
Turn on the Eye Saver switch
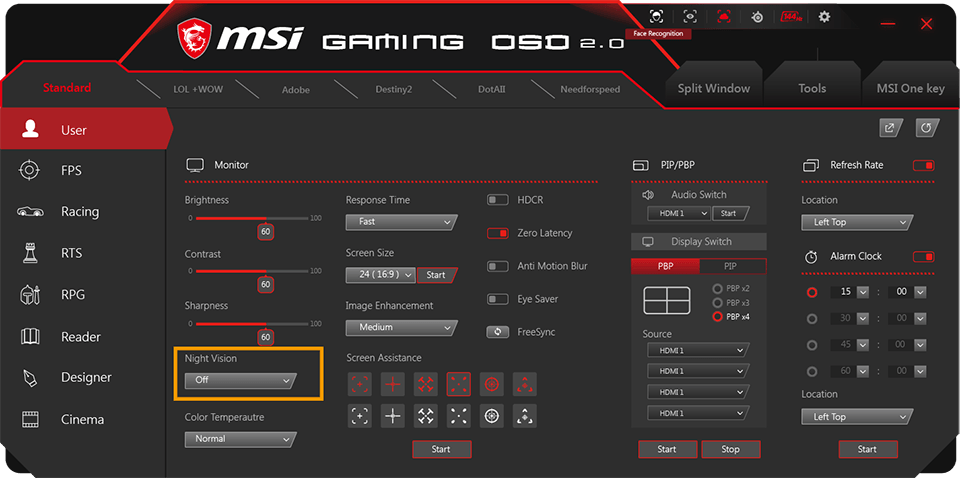coord(498,299)
